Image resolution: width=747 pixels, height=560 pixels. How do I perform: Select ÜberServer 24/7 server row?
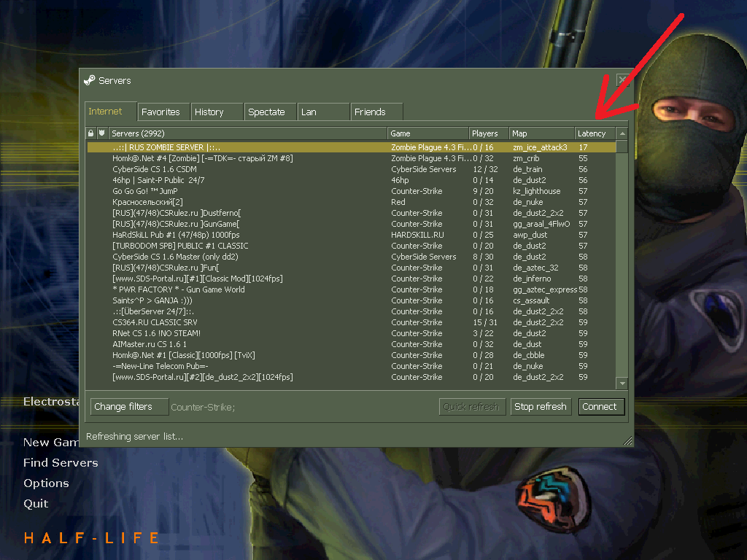click(x=352, y=311)
